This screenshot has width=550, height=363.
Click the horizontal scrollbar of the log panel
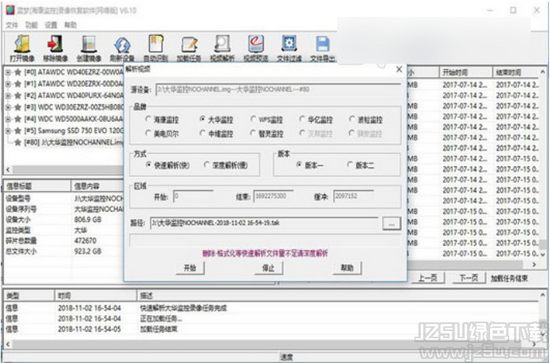click(270, 344)
